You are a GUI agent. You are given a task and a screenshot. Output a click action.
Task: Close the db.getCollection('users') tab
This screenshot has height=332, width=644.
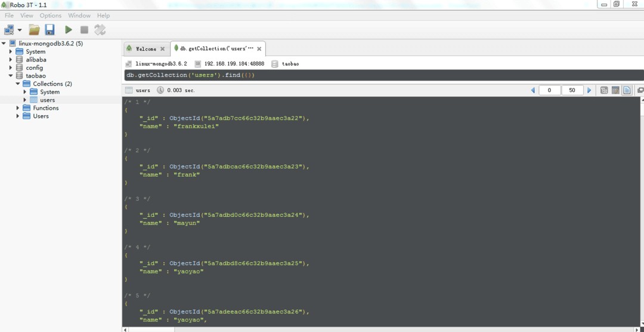pyautogui.click(x=259, y=49)
